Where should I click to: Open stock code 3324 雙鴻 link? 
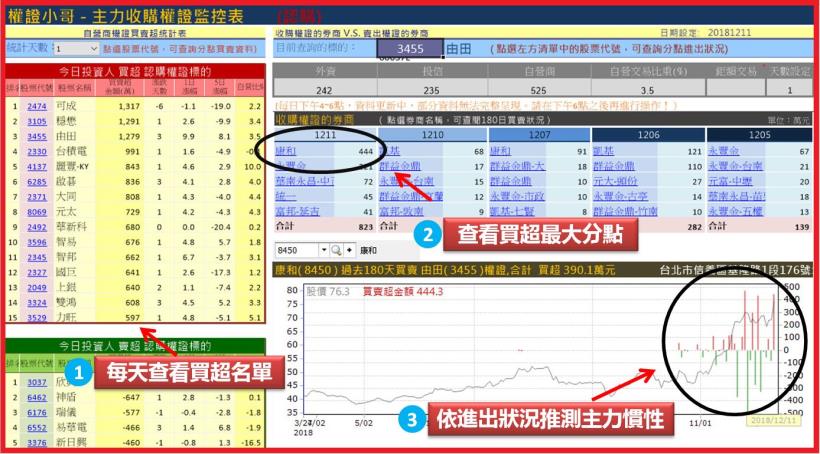click(x=37, y=302)
